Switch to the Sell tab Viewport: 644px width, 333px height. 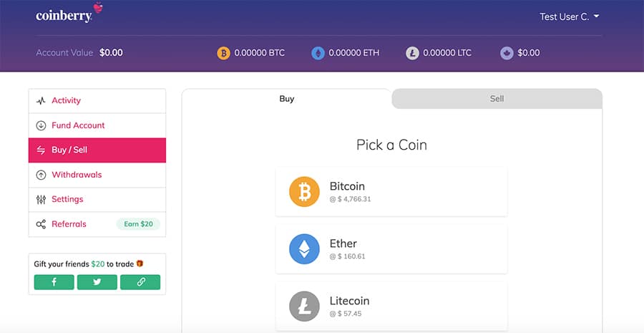[x=497, y=99]
